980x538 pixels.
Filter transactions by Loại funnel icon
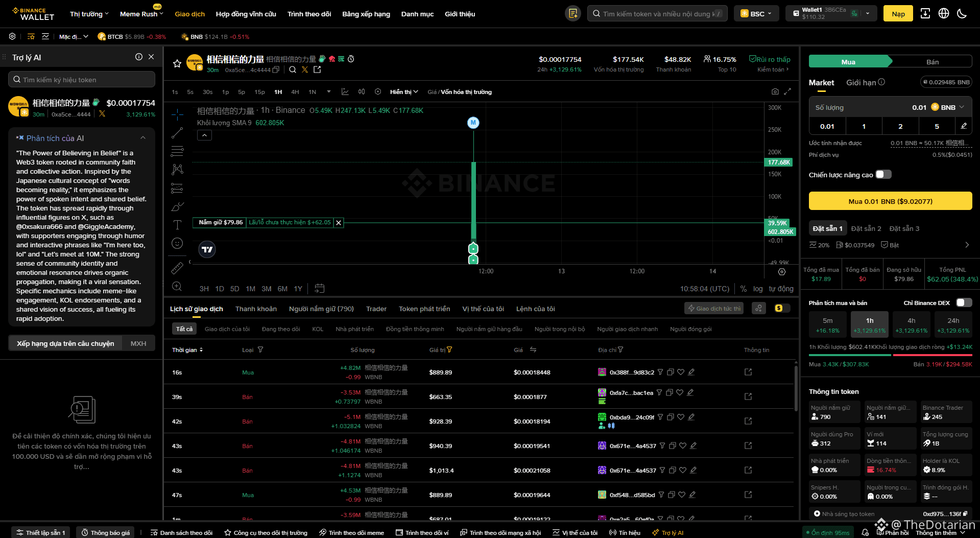pyautogui.click(x=260, y=350)
